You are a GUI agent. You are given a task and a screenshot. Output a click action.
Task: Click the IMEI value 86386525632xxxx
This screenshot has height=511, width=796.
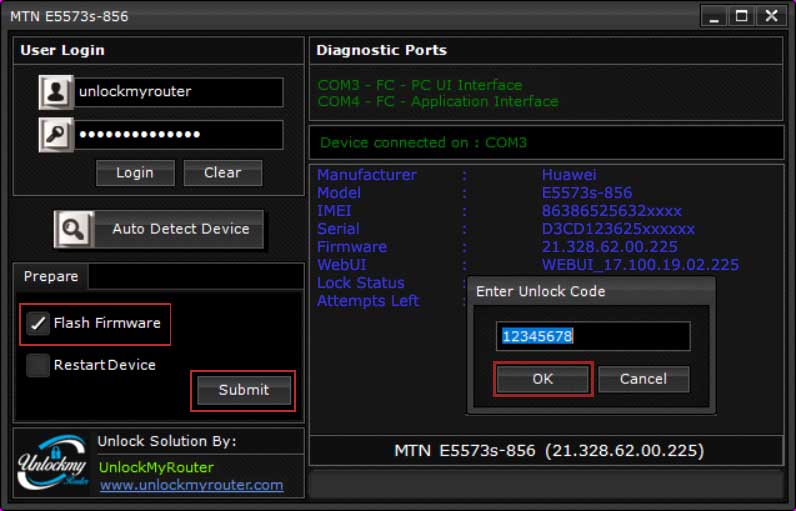pos(612,211)
